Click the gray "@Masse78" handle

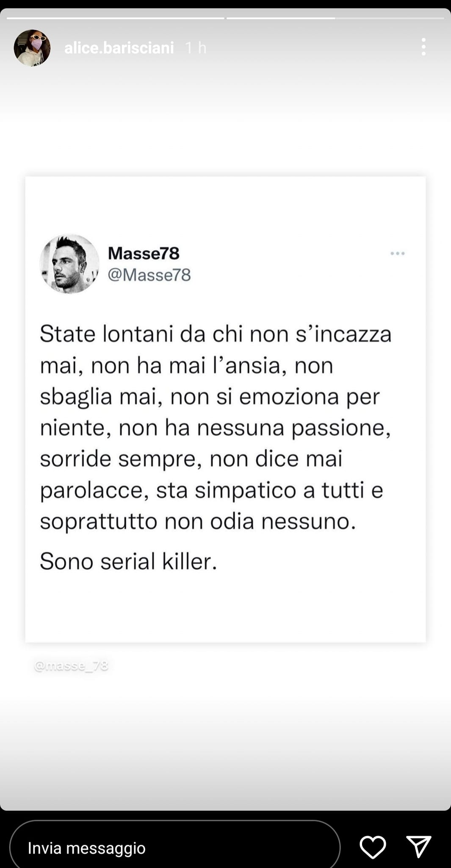[x=149, y=275]
